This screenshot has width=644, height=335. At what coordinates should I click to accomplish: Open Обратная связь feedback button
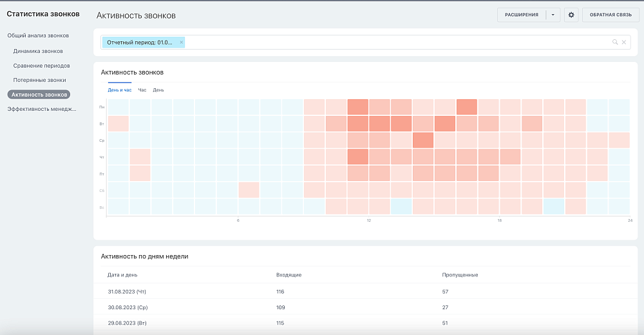pyautogui.click(x=611, y=15)
